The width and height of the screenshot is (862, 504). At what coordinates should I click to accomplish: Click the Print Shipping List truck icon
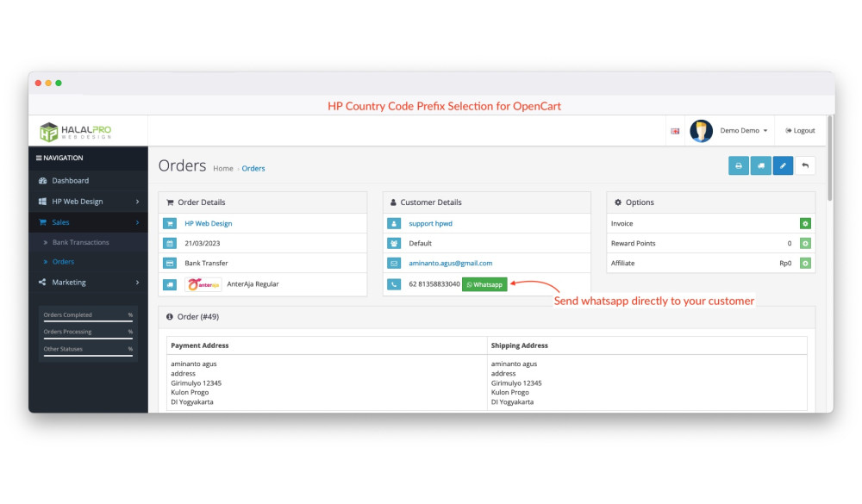760,166
